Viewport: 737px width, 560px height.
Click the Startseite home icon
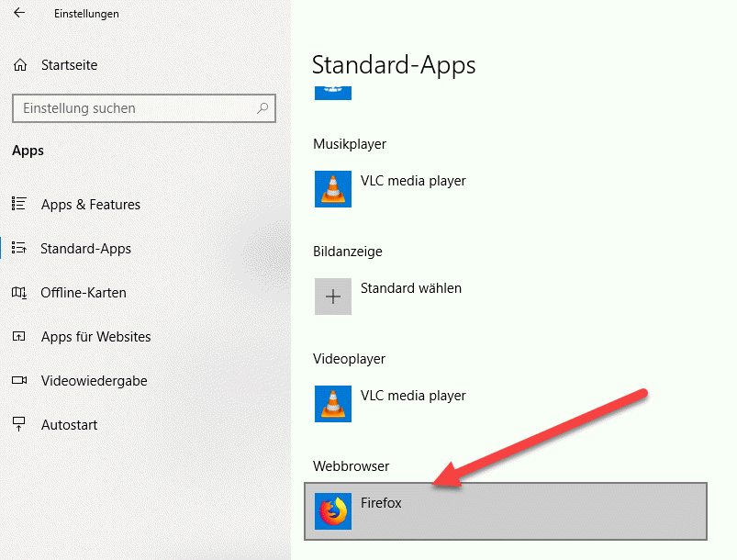pos(20,65)
